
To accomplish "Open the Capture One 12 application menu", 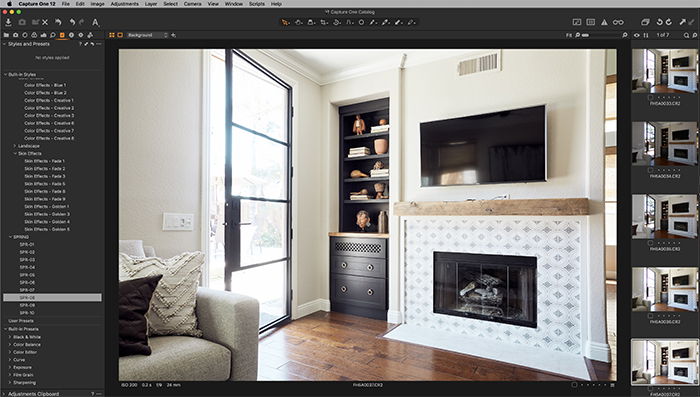I will click(37, 4).
